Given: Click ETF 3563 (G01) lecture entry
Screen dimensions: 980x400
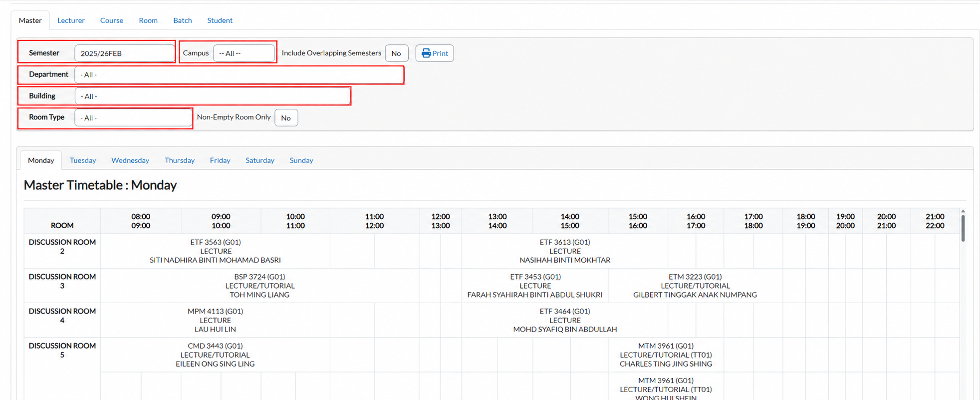Looking at the screenshot, I should point(216,251).
